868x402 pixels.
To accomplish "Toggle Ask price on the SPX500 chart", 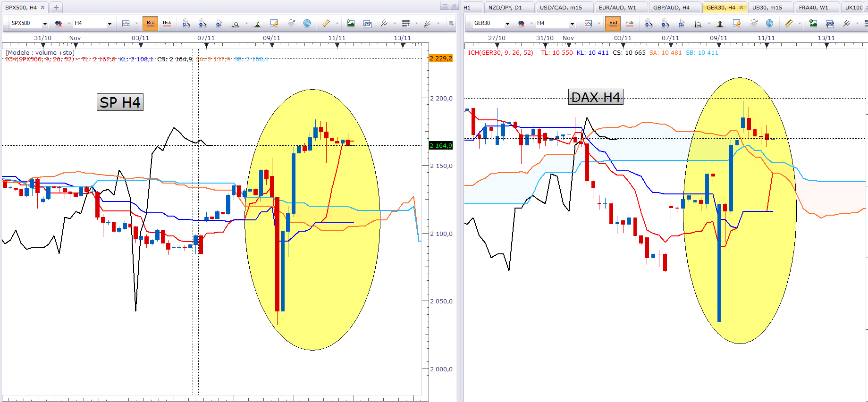I will [167, 23].
